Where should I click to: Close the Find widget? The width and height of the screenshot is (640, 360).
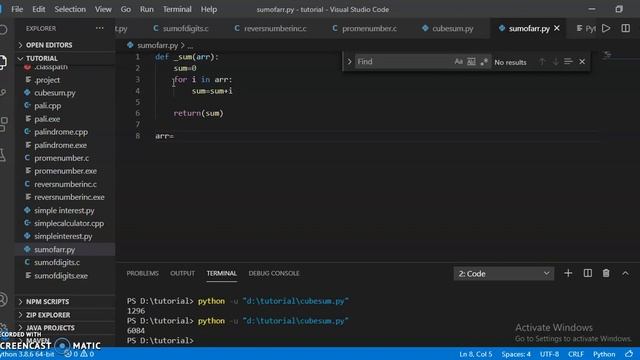click(582, 62)
